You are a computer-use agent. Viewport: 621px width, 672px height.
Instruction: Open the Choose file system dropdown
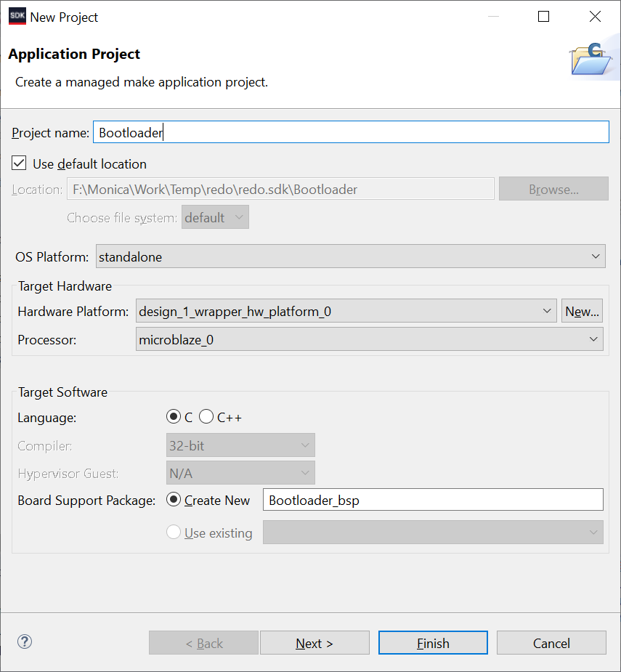point(215,217)
